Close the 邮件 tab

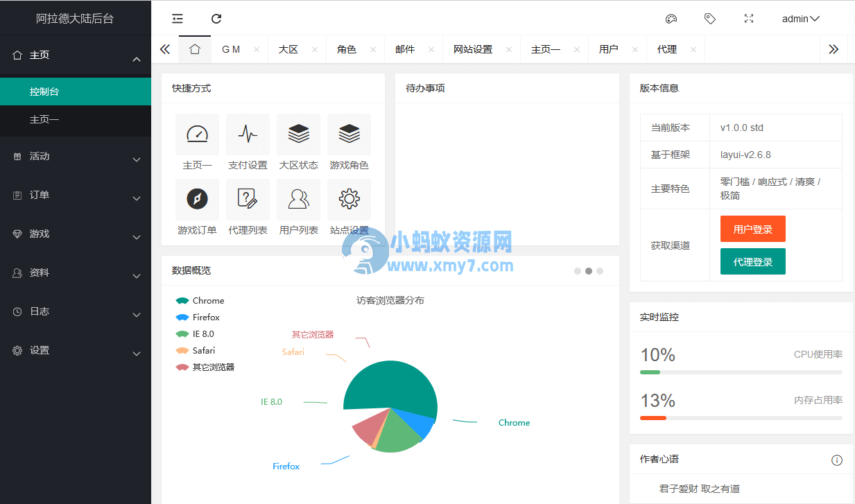pyautogui.click(x=431, y=49)
